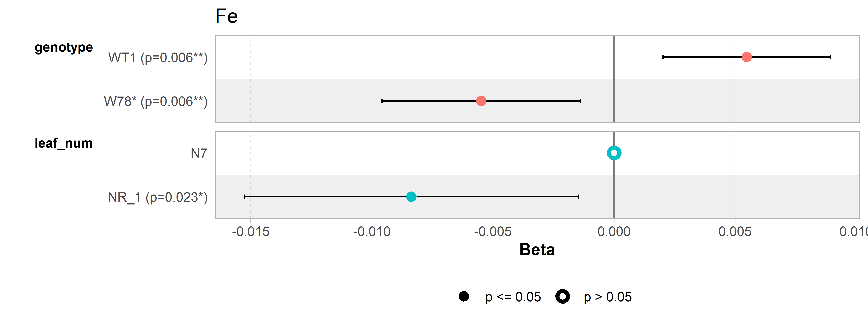Click the 0.000 x-axis tick label
868x326 pixels.
(x=614, y=231)
